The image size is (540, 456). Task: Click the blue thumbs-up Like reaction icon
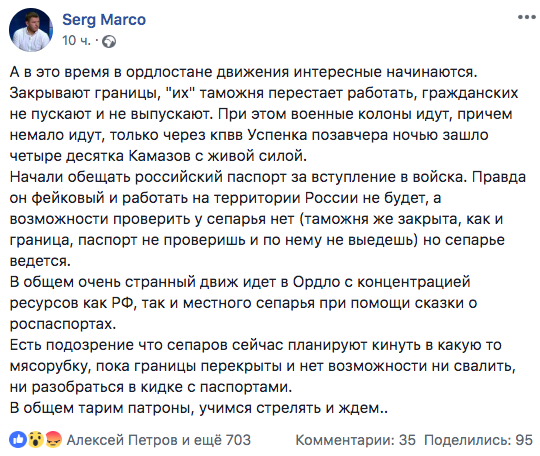pos(18,439)
